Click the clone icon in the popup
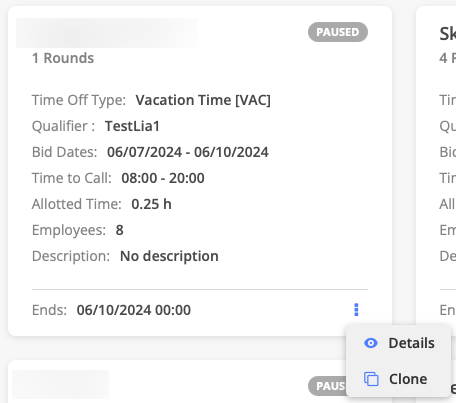The width and height of the screenshot is (456, 403). click(x=371, y=379)
